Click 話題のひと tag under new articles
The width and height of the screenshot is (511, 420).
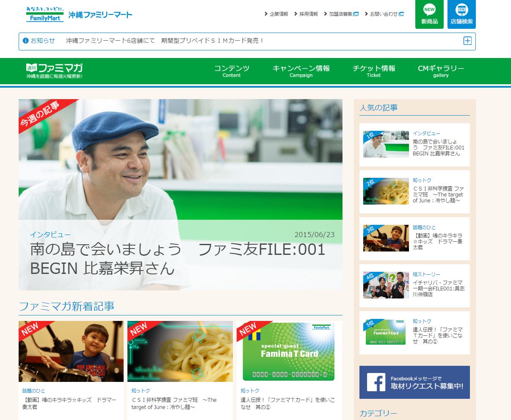tap(34, 391)
